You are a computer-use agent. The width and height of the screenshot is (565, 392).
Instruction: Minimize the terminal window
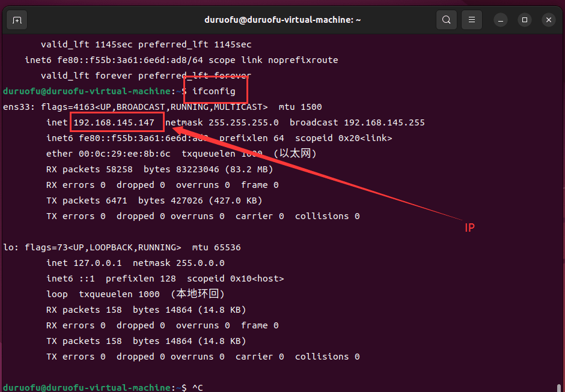point(500,20)
